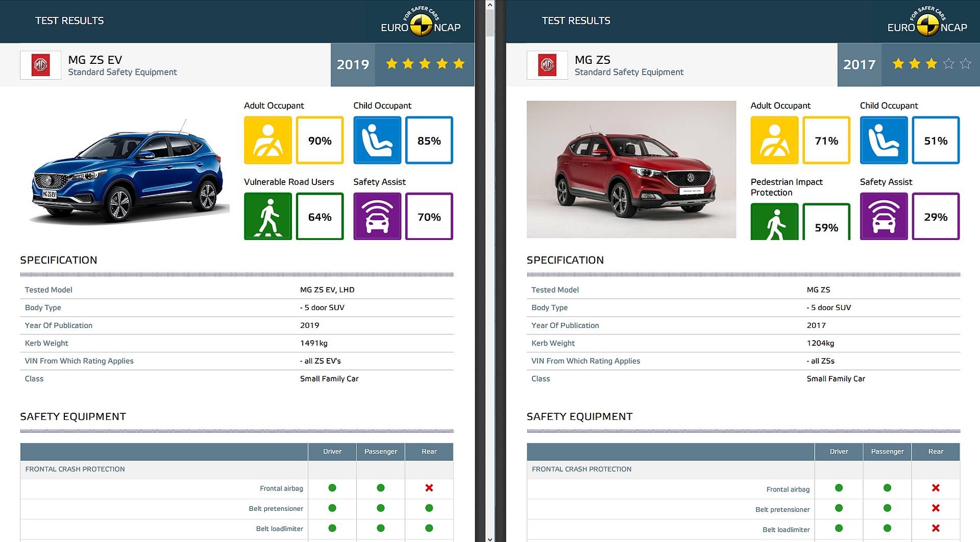
Task: Click FRONTAL CRASH PROTECTION row in right table
Action: click(743, 469)
